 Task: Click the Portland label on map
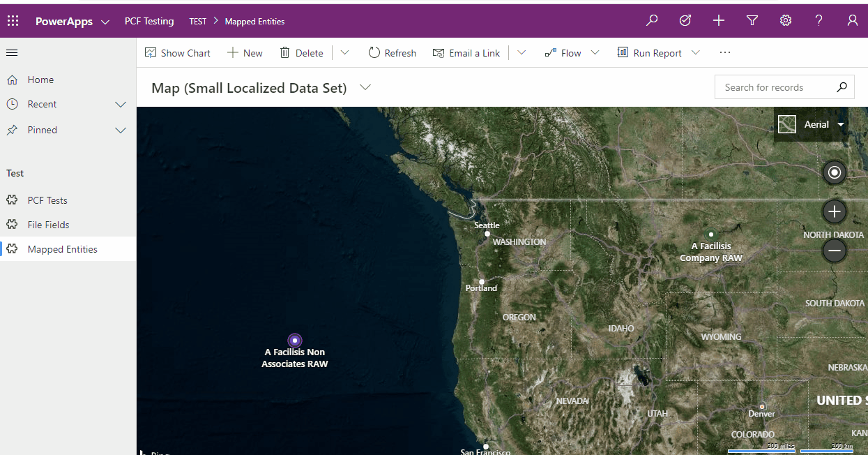coord(481,288)
